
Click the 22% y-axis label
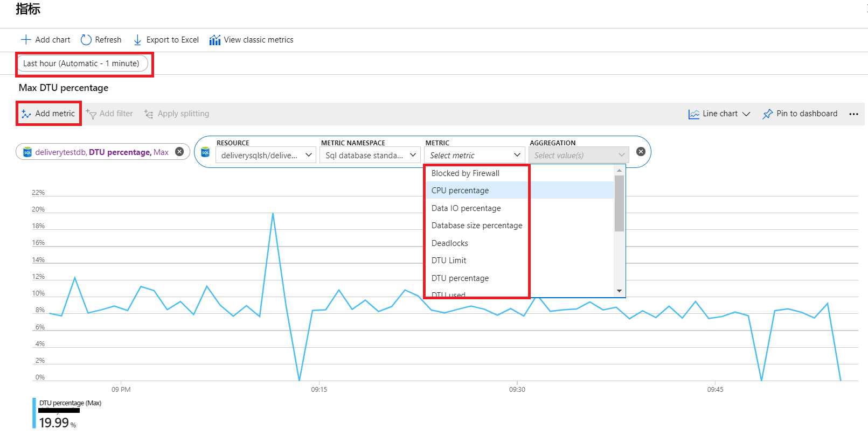click(38, 193)
